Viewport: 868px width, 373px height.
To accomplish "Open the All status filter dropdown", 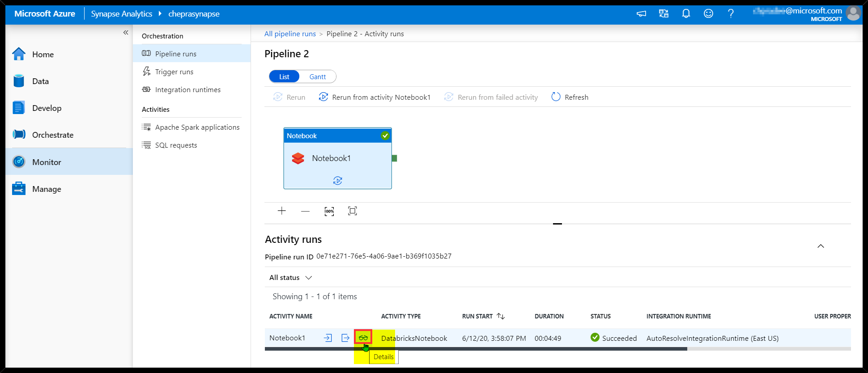I will [x=290, y=277].
